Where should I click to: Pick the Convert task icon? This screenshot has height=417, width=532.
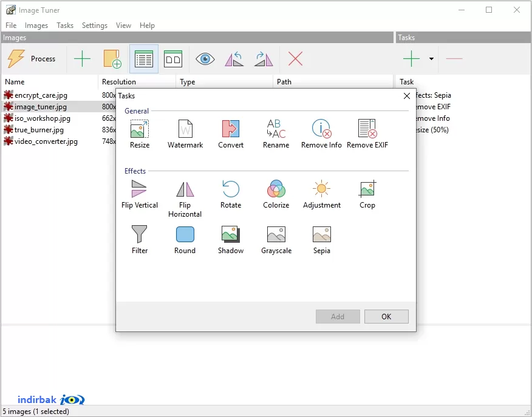point(231,134)
